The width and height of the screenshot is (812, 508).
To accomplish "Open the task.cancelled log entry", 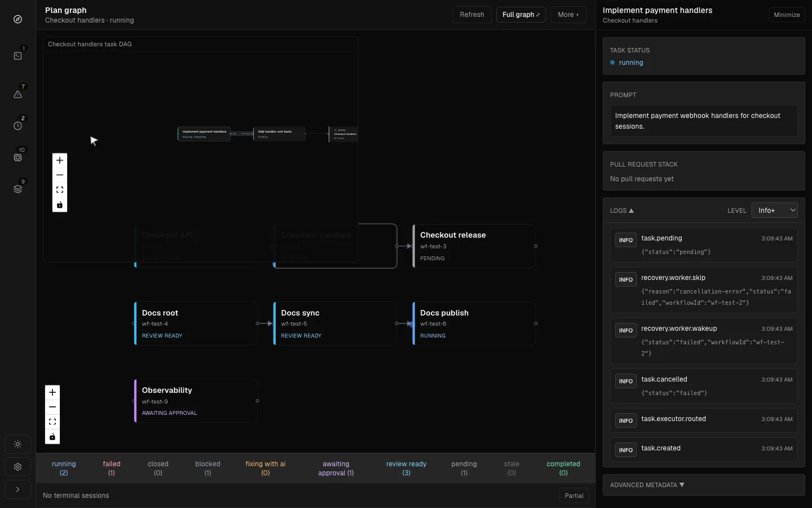I will [x=704, y=386].
